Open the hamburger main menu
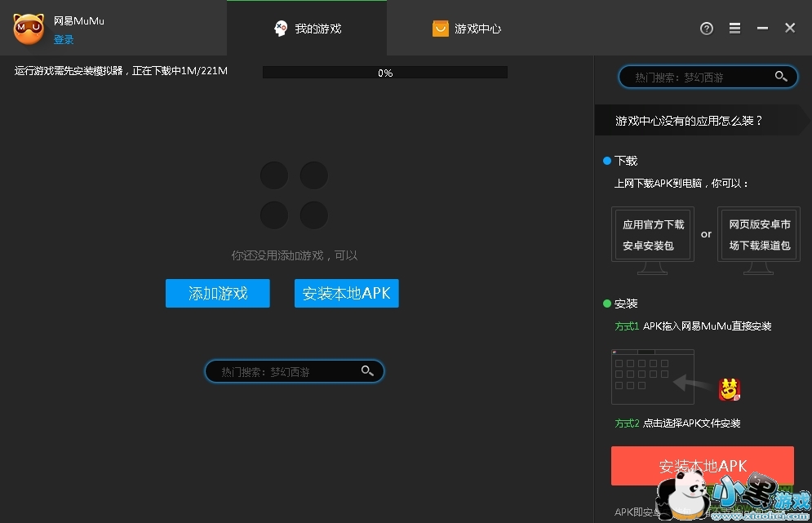 pos(734,28)
